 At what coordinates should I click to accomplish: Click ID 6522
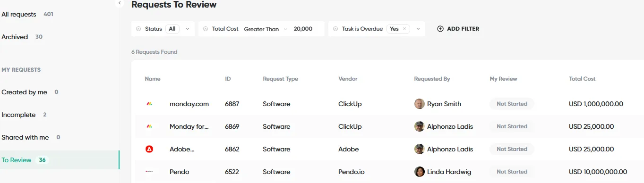[x=232, y=172]
